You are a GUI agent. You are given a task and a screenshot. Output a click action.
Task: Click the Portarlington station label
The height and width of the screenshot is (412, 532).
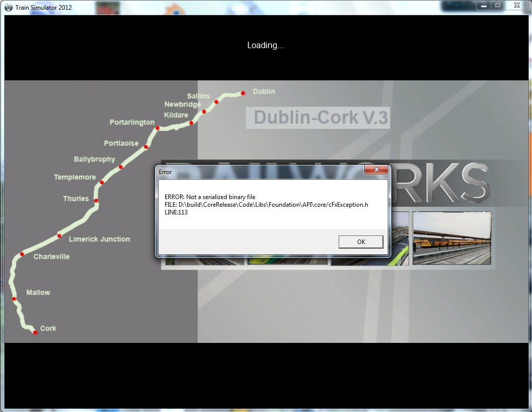(131, 122)
